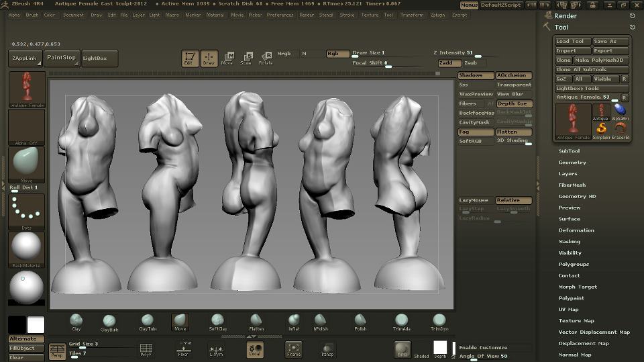
Task: Select the Move brush in bottom shelf
Action: tap(180, 322)
